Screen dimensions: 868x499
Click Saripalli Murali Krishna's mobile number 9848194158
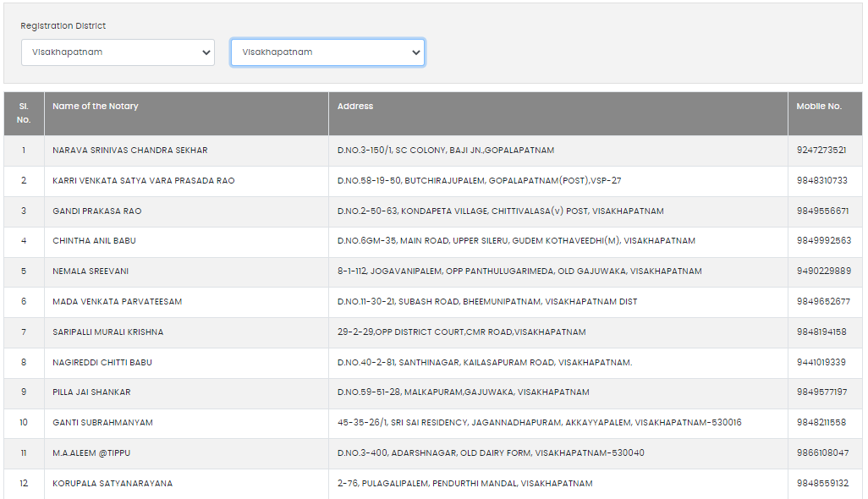tap(821, 332)
